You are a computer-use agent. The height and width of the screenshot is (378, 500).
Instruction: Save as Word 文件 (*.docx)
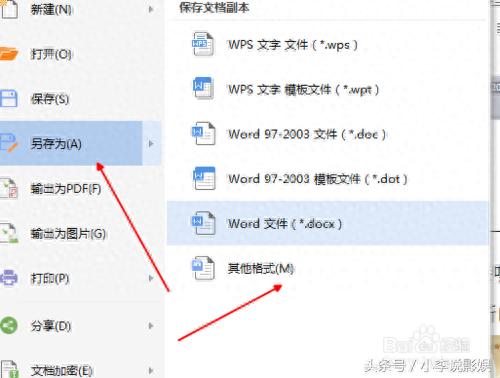click(x=328, y=223)
